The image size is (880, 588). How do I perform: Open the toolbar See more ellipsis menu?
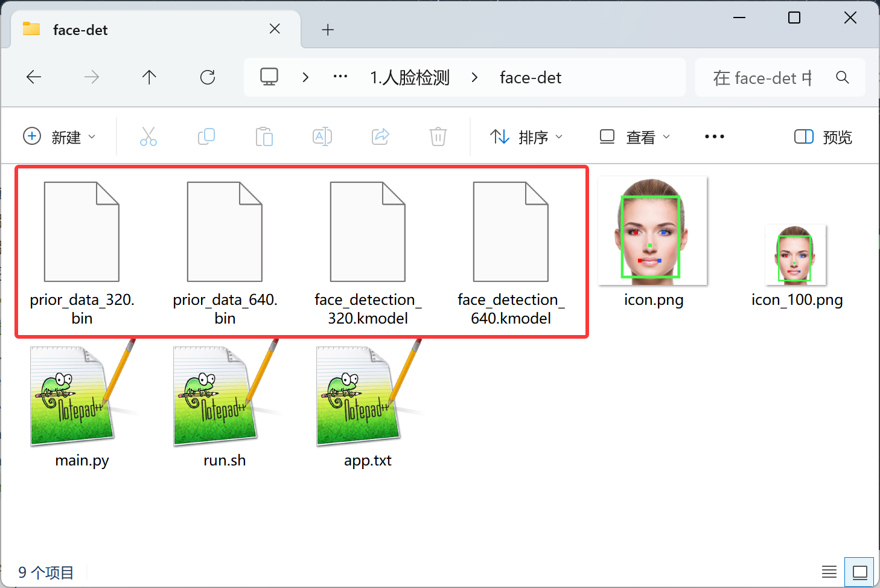(x=715, y=136)
